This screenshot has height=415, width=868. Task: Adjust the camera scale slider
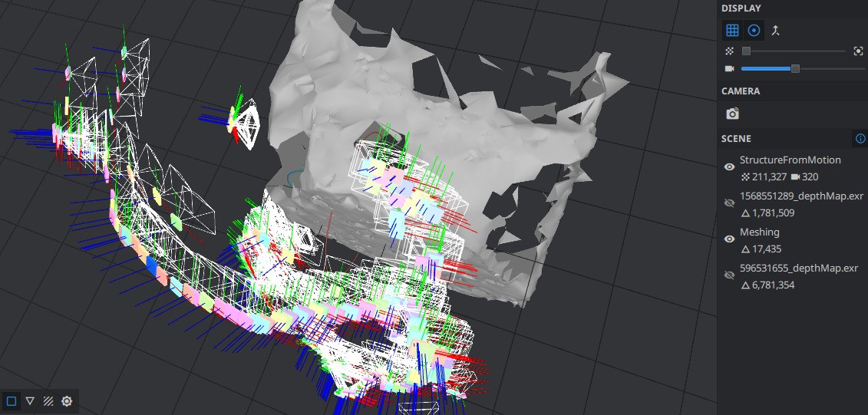(x=803, y=68)
